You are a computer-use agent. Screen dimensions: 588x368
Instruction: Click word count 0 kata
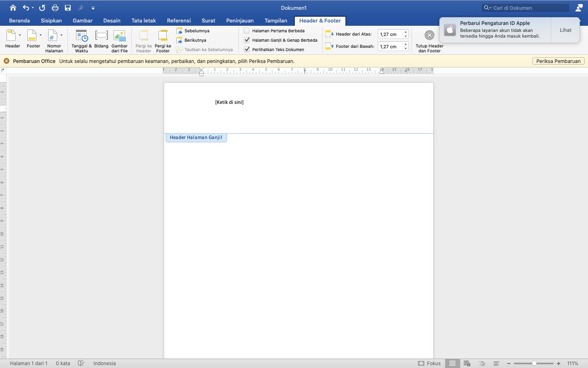[63, 363]
